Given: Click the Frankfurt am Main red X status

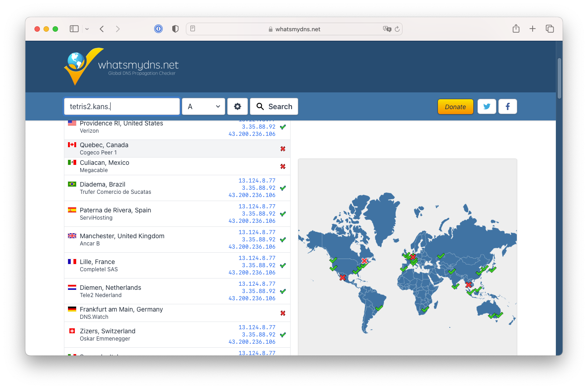Looking at the screenshot, I should pos(283,313).
